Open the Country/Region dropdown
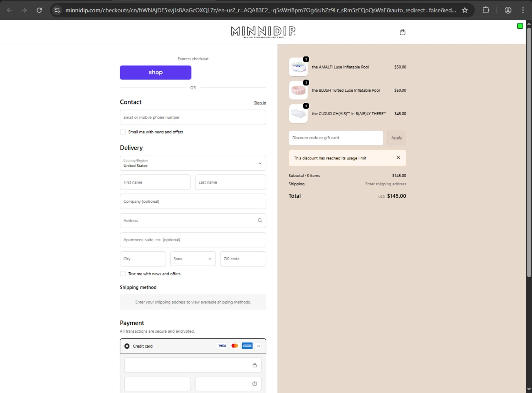The width and height of the screenshot is (532, 393). coord(193,163)
